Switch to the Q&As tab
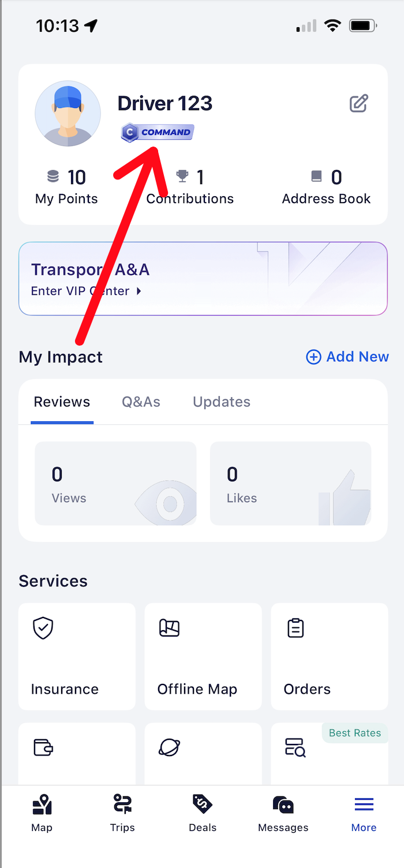 pyautogui.click(x=141, y=402)
